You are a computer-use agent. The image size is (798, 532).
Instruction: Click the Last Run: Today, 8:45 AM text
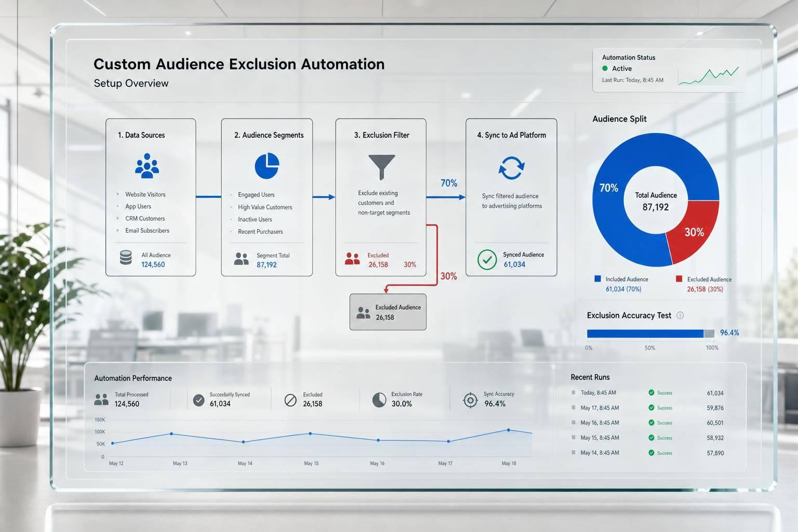(x=633, y=80)
